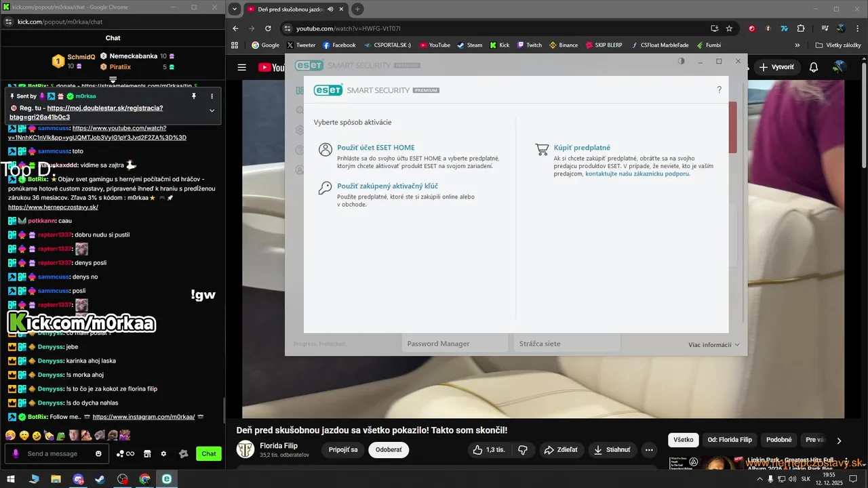The image size is (868, 488).
Task: Open the hernepczostavy.sk link in chat
Action: (53, 207)
